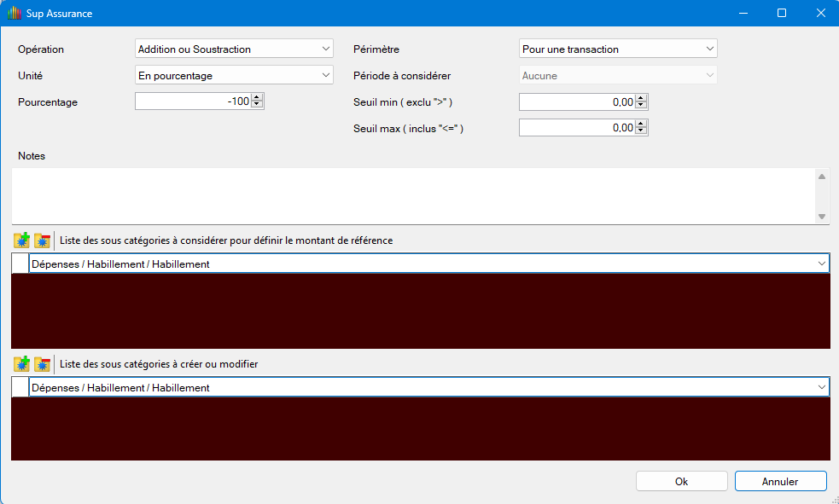Open the Périmètre dropdown list
839x504 pixels.
[709, 49]
